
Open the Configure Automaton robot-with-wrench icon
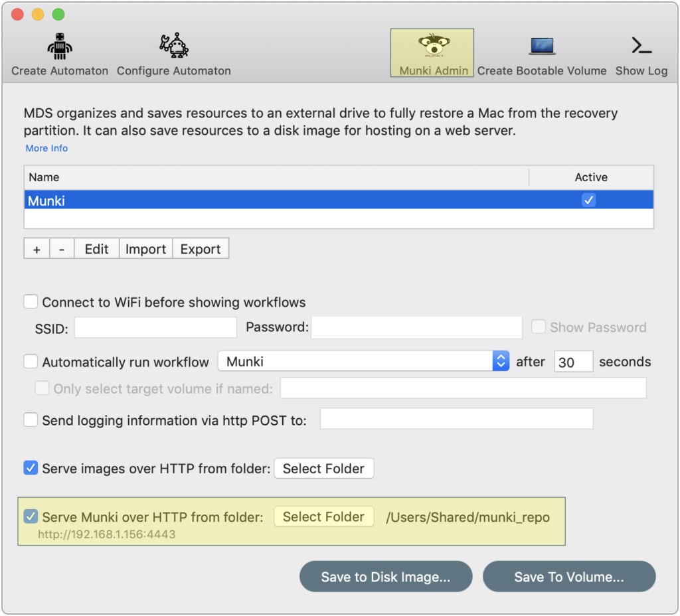pyautogui.click(x=173, y=46)
